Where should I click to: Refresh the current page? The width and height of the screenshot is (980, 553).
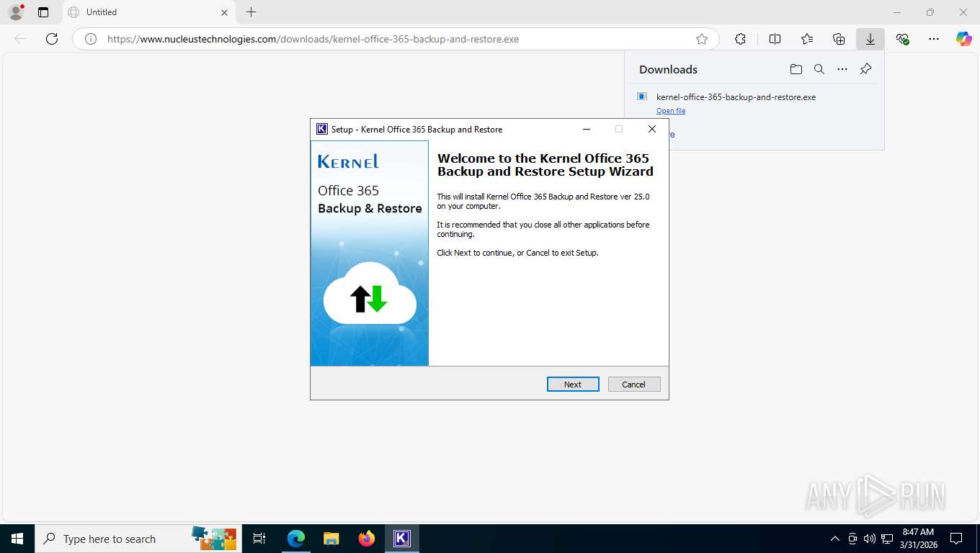point(52,39)
